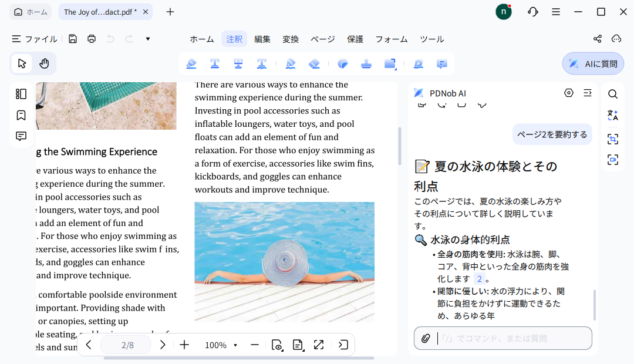Go to the next page
Viewport: 634px width, 364px height.
163,345
